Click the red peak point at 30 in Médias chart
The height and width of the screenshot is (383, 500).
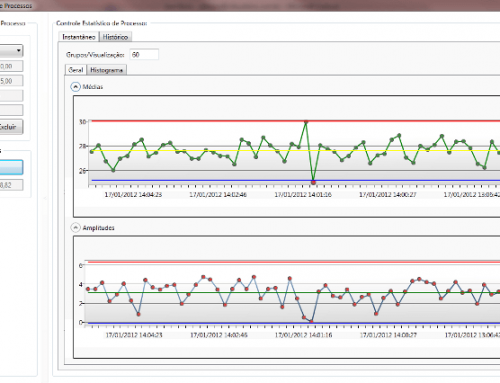[306, 122]
